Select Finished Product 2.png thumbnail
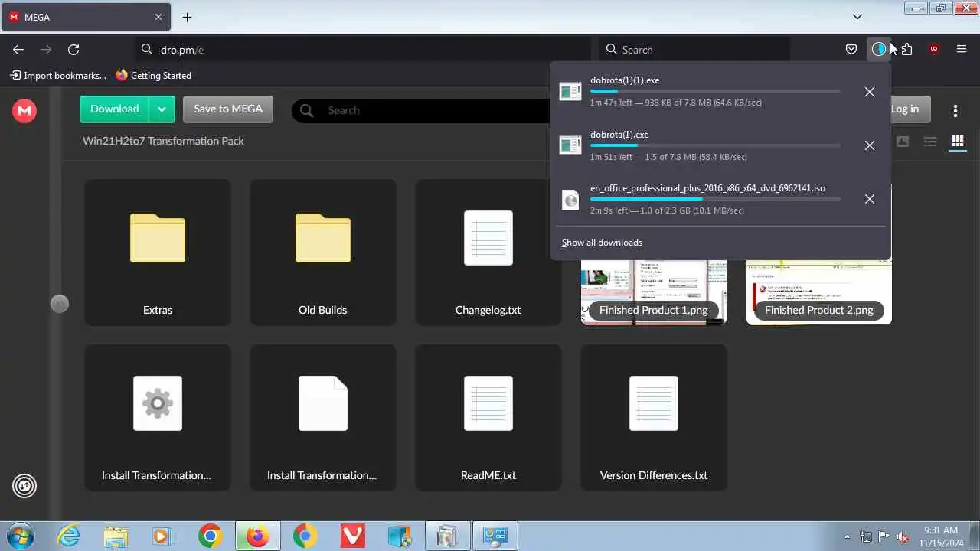 coord(819,292)
